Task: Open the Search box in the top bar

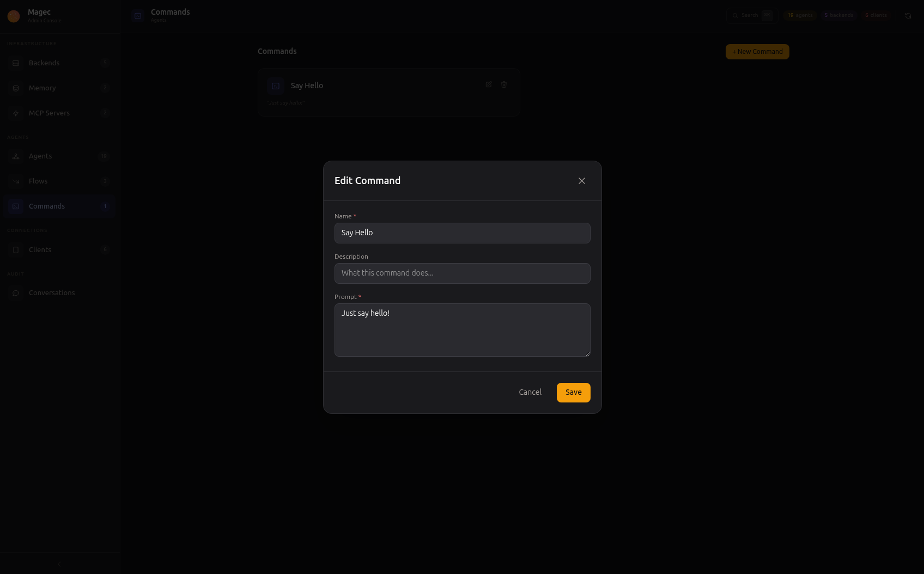Action: click(751, 15)
